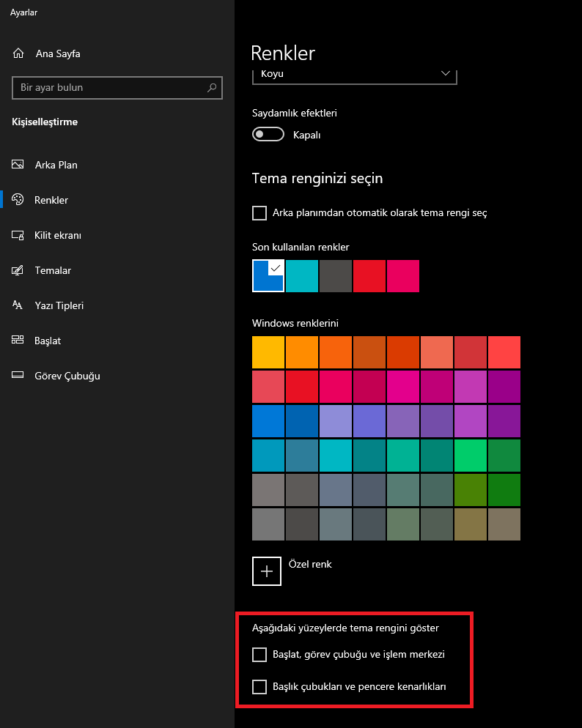Click the search magnifier icon
Image resolution: width=582 pixels, height=728 pixels.
212,88
